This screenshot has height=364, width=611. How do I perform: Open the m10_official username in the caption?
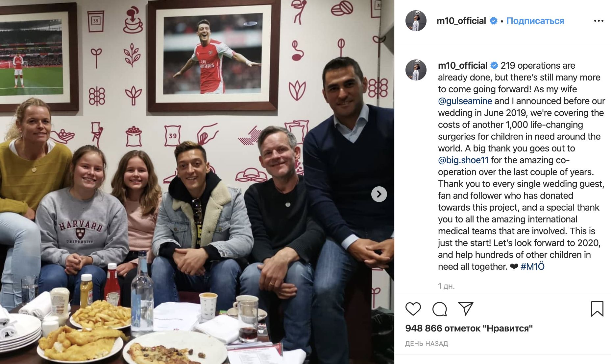(462, 65)
